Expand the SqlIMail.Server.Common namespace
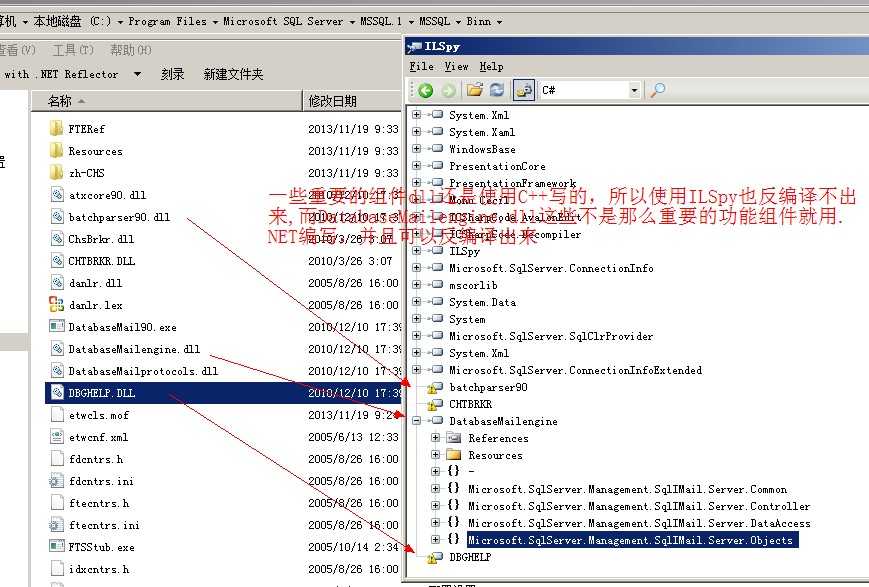The image size is (869, 587). tap(436, 488)
